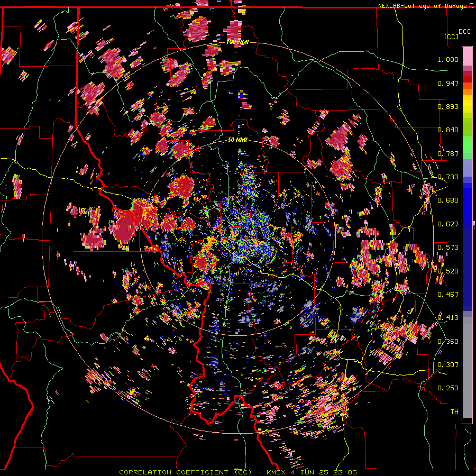Select the 0.947 legend value
This screenshot has width=476, height=476.
click(x=448, y=83)
